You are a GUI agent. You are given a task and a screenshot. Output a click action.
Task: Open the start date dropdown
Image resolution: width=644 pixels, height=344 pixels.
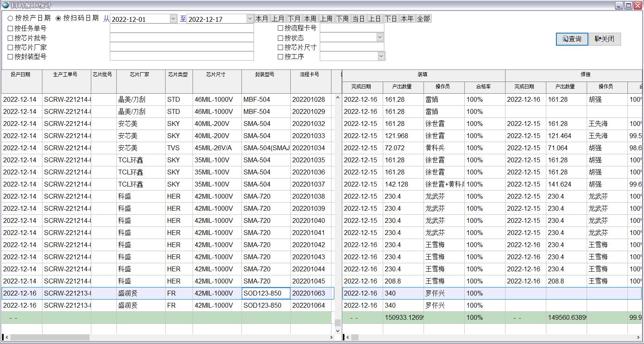173,19
